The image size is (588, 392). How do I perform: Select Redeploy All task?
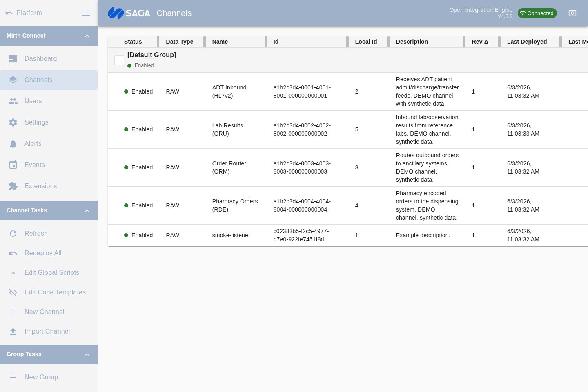click(x=49, y=253)
